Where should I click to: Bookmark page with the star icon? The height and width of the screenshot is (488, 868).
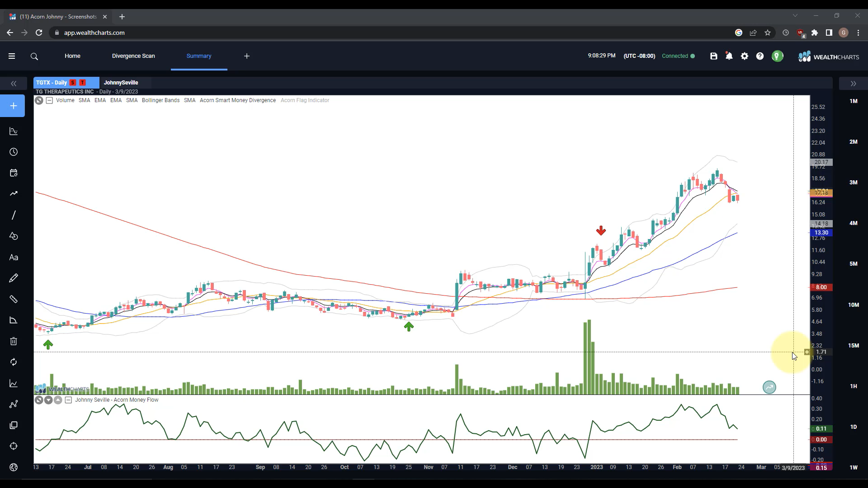768,33
